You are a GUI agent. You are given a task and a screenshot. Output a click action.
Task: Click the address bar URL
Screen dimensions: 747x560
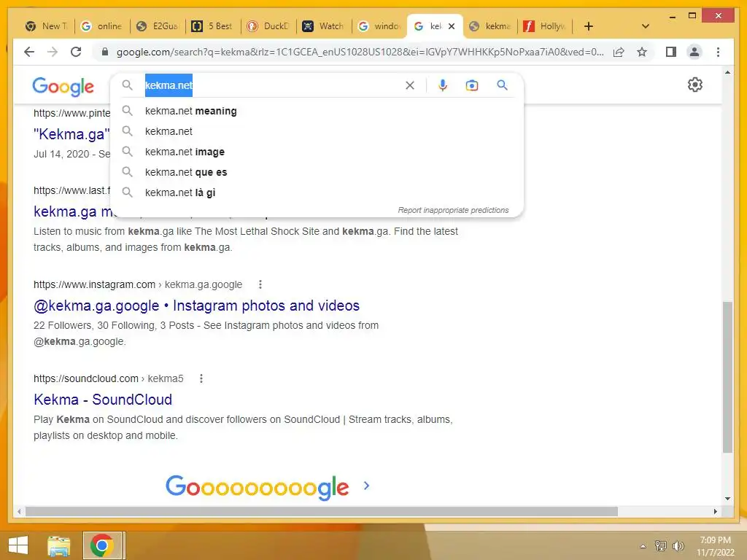(360, 52)
